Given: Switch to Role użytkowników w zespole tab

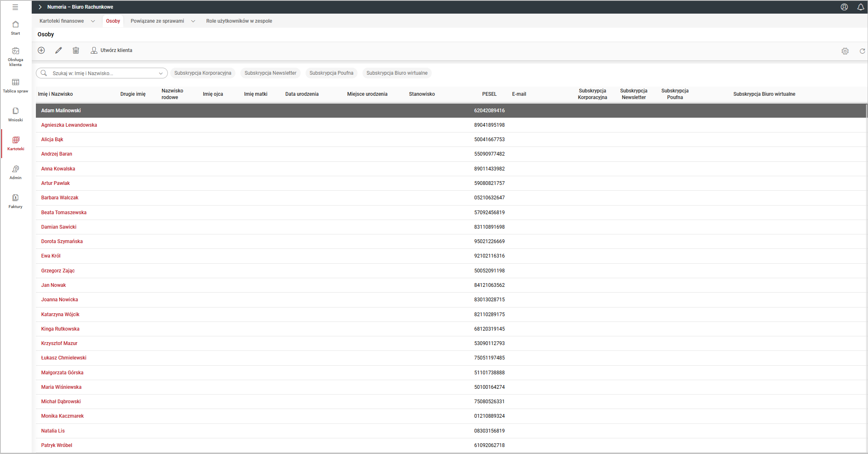Looking at the screenshot, I should click(x=239, y=21).
